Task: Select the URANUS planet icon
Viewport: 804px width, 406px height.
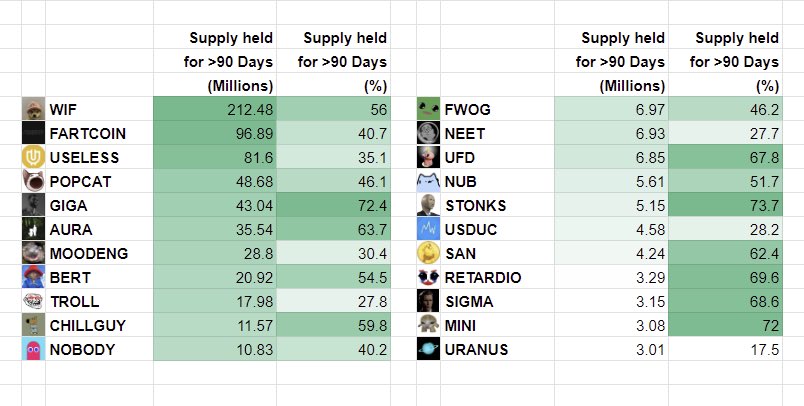Action: pos(429,349)
